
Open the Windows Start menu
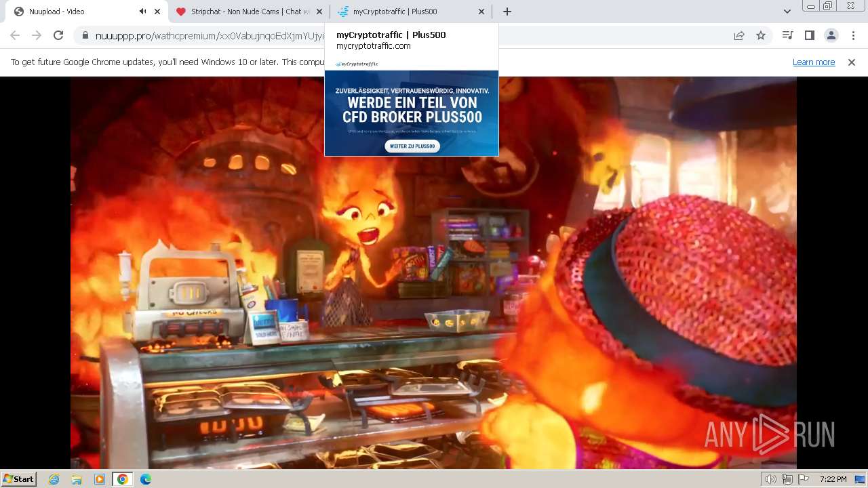tap(18, 479)
